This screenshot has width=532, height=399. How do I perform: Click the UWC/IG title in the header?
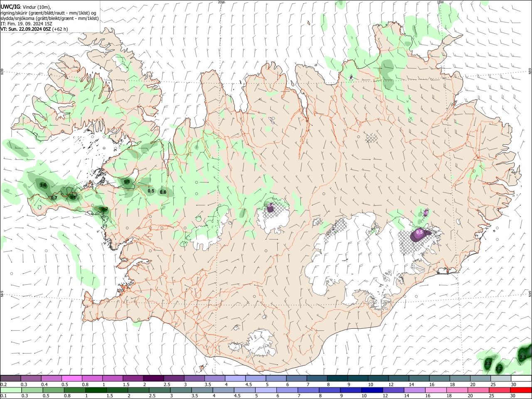(10, 7)
